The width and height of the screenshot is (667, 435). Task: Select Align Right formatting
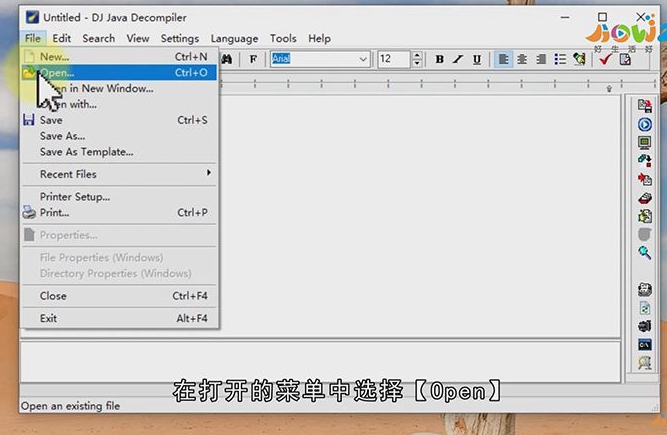541,59
